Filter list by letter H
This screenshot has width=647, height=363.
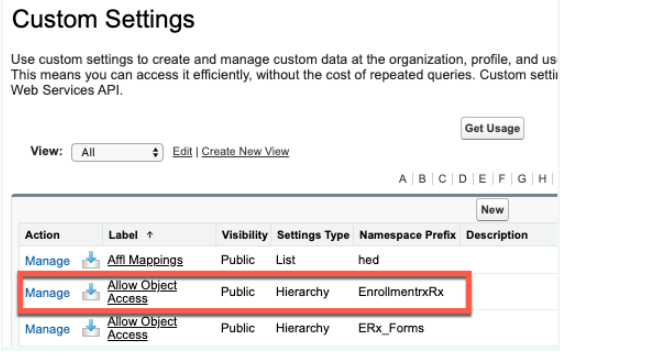point(542,179)
